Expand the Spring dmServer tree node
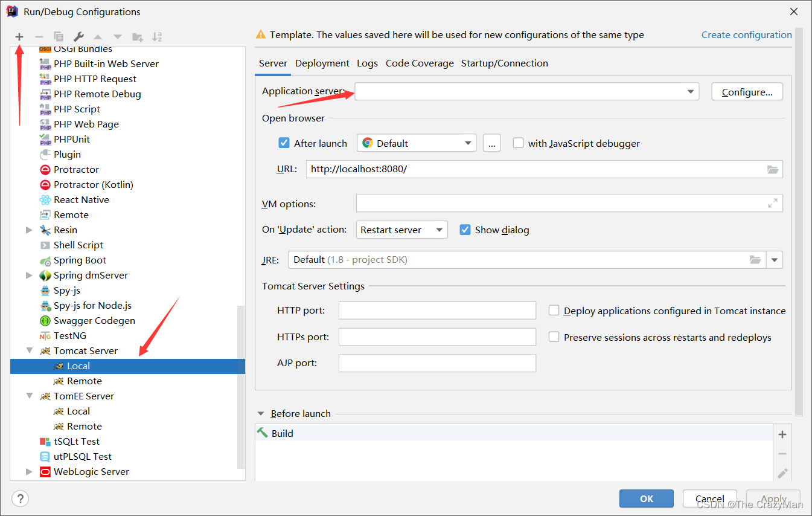Image resolution: width=812 pixels, height=516 pixels. coord(29,276)
